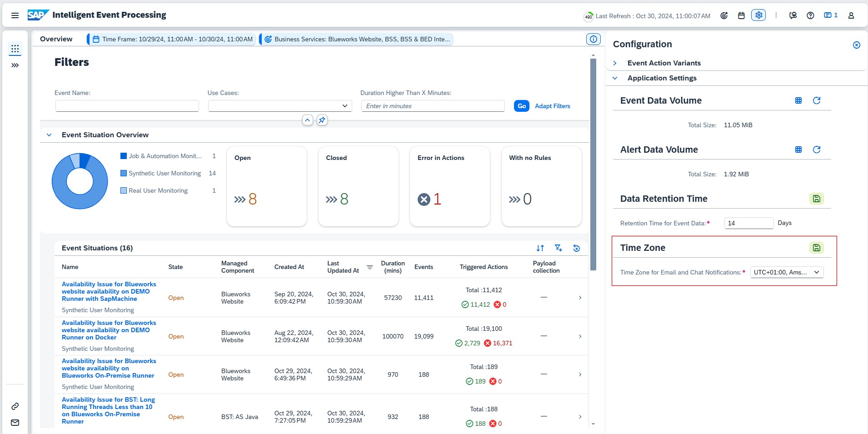868x434 pixels.
Task: Close the Configuration panel
Action: click(856, 45)
